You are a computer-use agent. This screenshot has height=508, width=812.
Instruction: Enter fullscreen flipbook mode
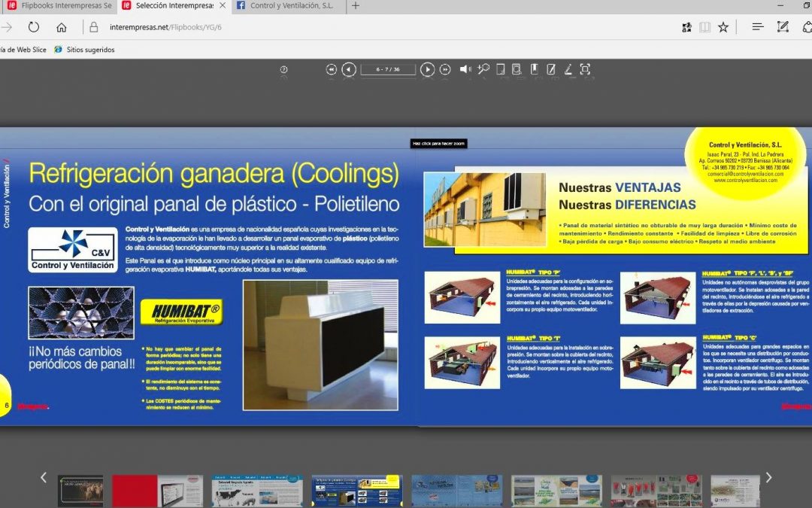585,69
